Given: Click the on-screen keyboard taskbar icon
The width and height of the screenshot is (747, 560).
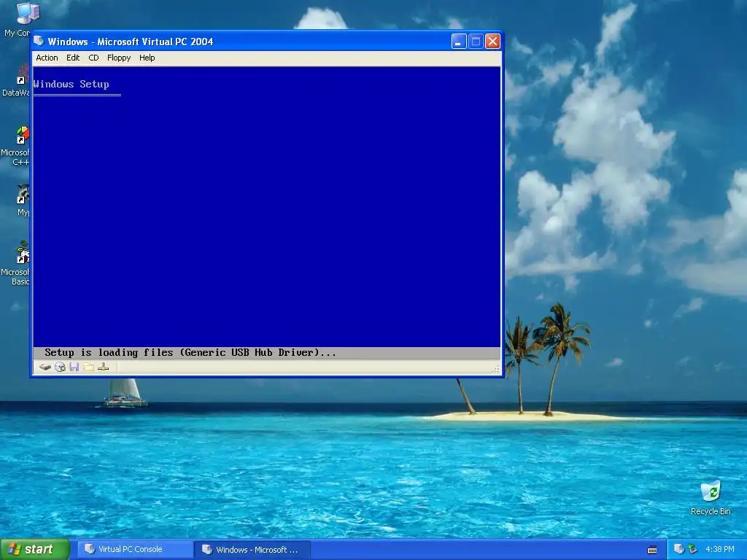Looking at the screenshot, I should click(652, 550).
